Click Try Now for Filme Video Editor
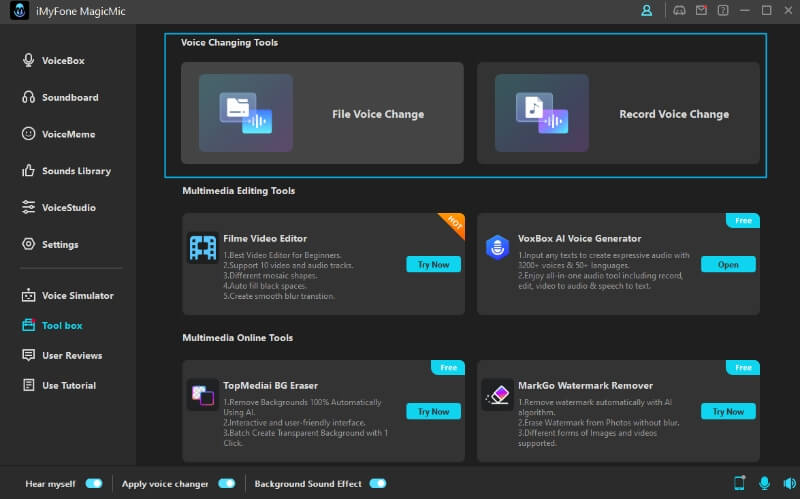 coord(434,264)
